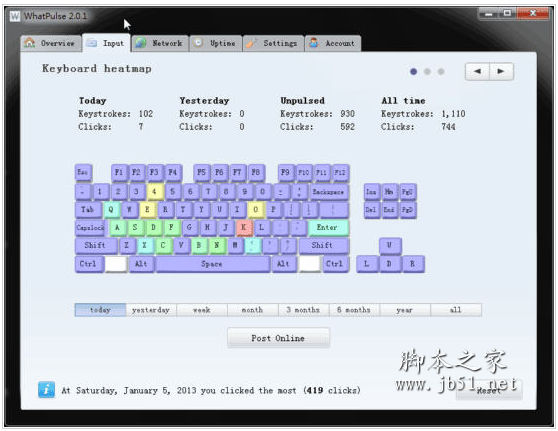Image resolution: width=558 pixels, height=431 pixels.
Task: Click the right Shift key on heatmap
Action: pos(324,246)
